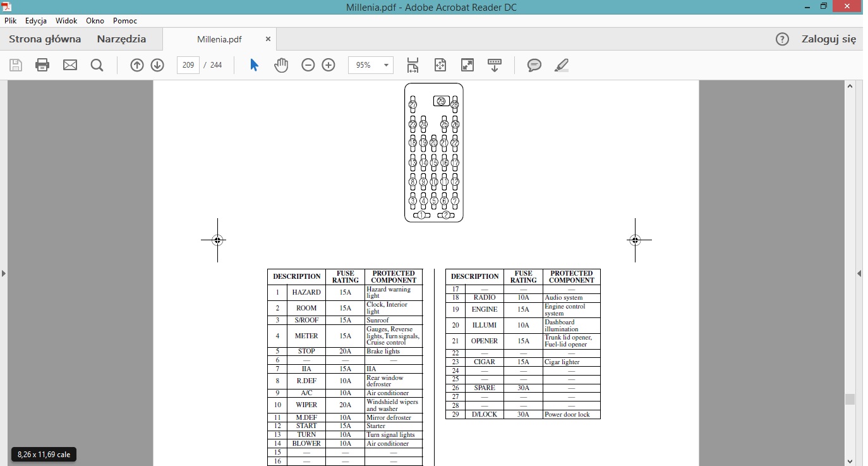Open search with magnifying glass icon
Screen dimensions: 868x466
[x=97, y=65]
